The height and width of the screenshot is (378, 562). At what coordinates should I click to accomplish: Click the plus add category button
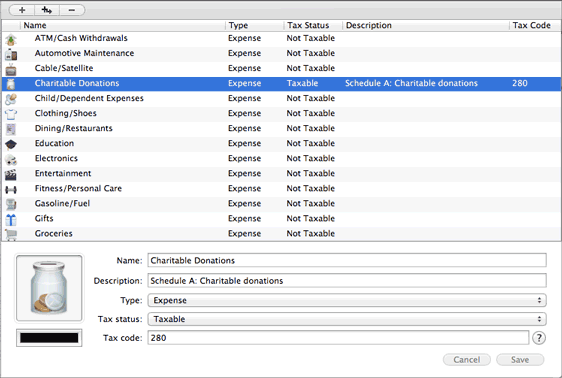pos(22,10)
